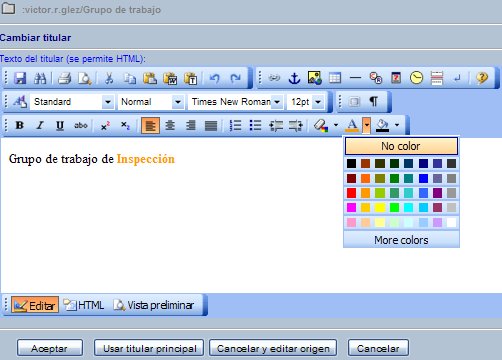The height and width of the screenshot is (360, 502).
Task: Insert an anchor using anchor icon
Action: tap(294, 78)
